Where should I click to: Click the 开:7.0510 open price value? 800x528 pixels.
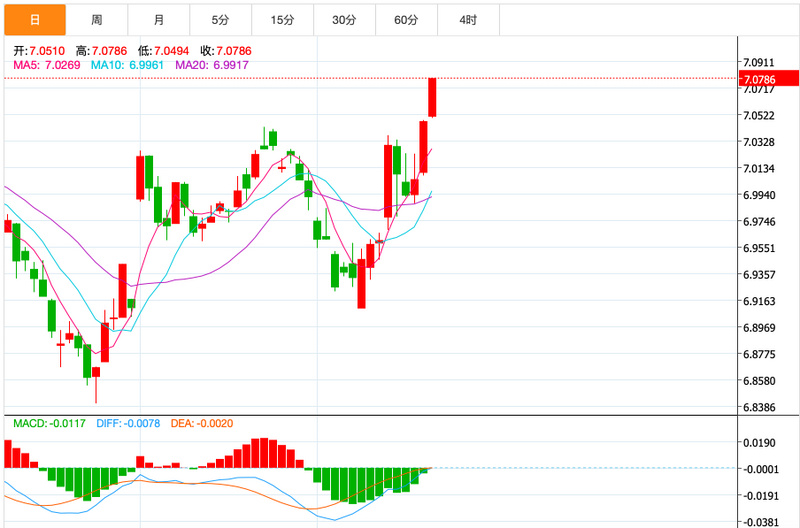coord(39,51)
